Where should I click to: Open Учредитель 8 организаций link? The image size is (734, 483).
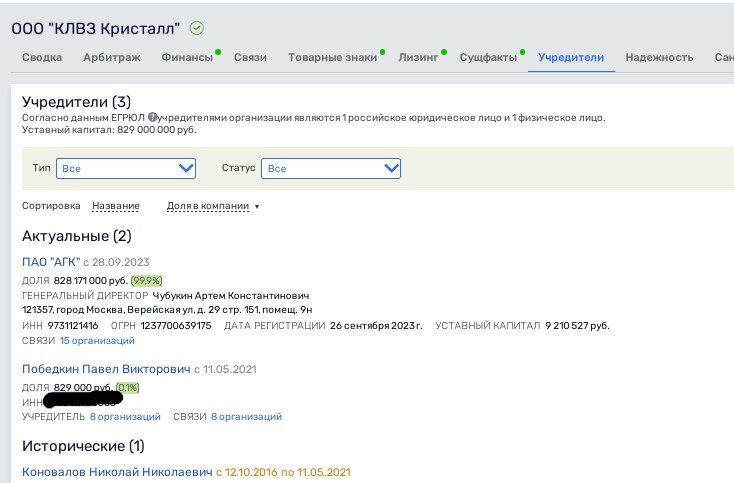coord(125,417)
